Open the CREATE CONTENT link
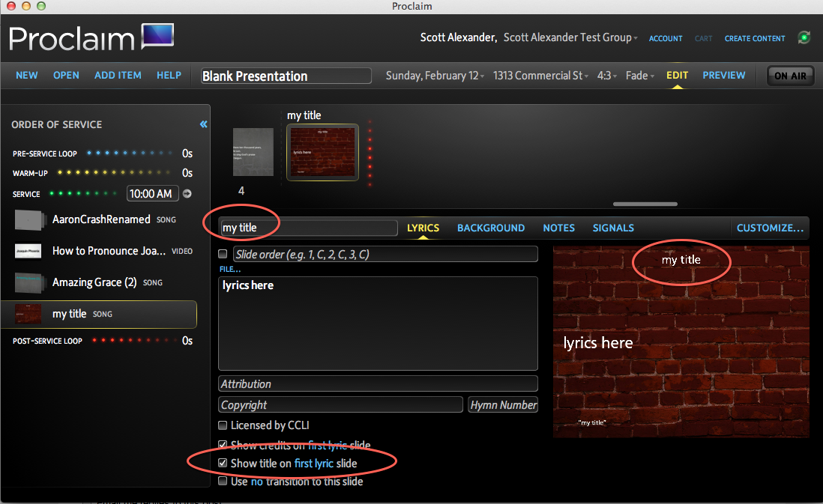The width and height of the screenshot is (823, 504). (x=755, y=38)
